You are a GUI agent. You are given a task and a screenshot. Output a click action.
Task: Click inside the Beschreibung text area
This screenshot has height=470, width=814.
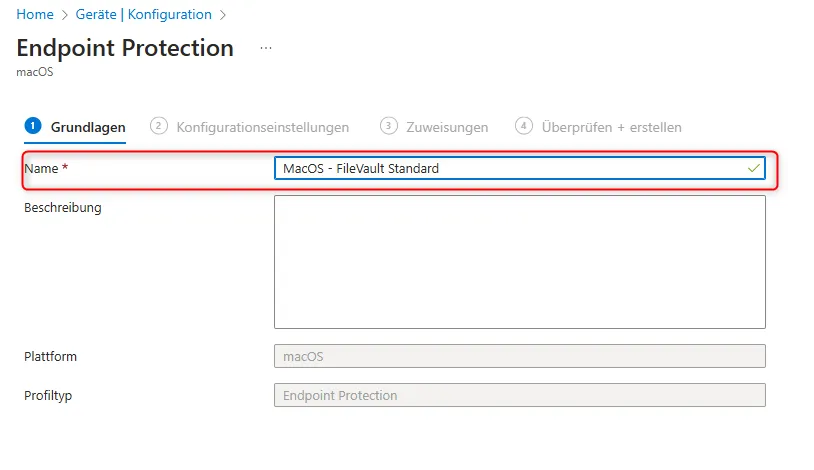tap(519, 262)
